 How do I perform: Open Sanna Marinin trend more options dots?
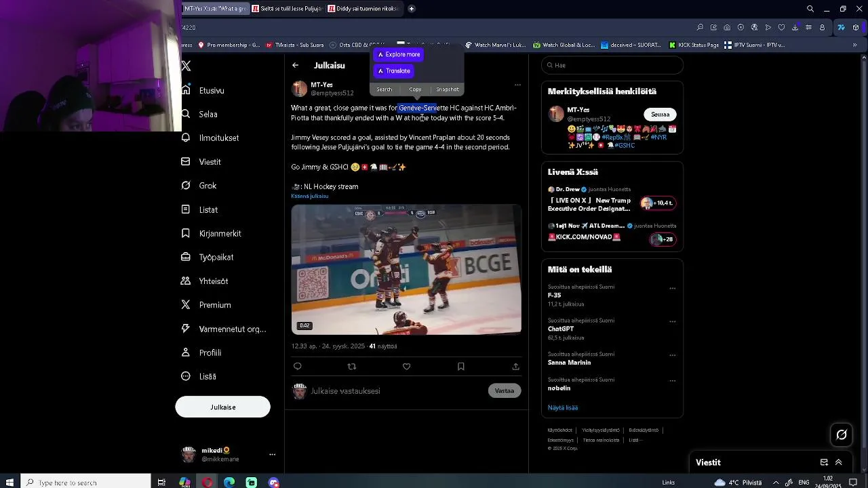tap(673, 355)
